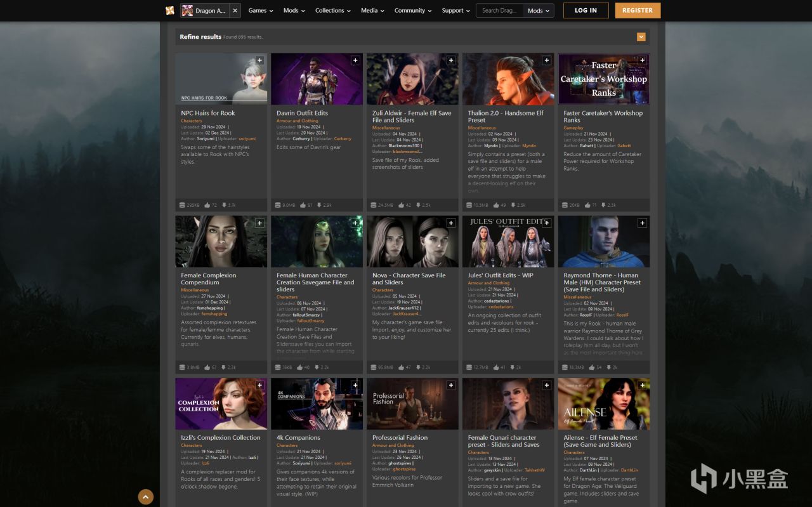Click endorsements thumb icon on Raymond Thorne card
This screenshot has height=507, width=812.
pos(591,367)
